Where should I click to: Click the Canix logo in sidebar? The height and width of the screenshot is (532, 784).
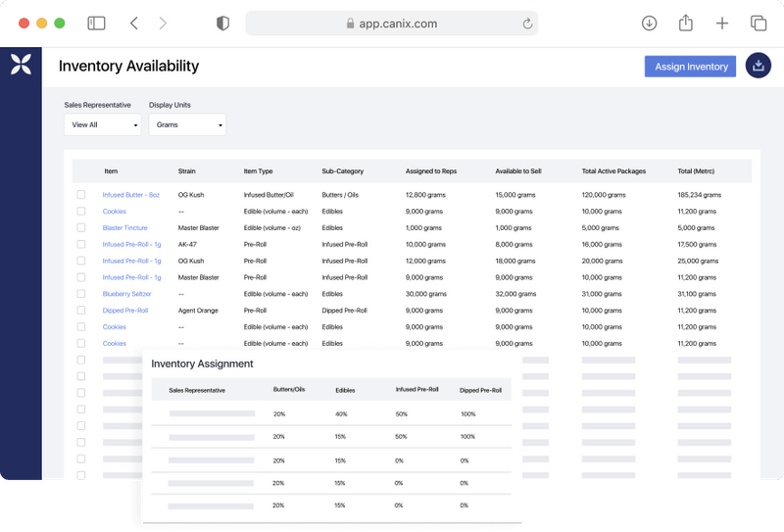(x=21, y=65)
